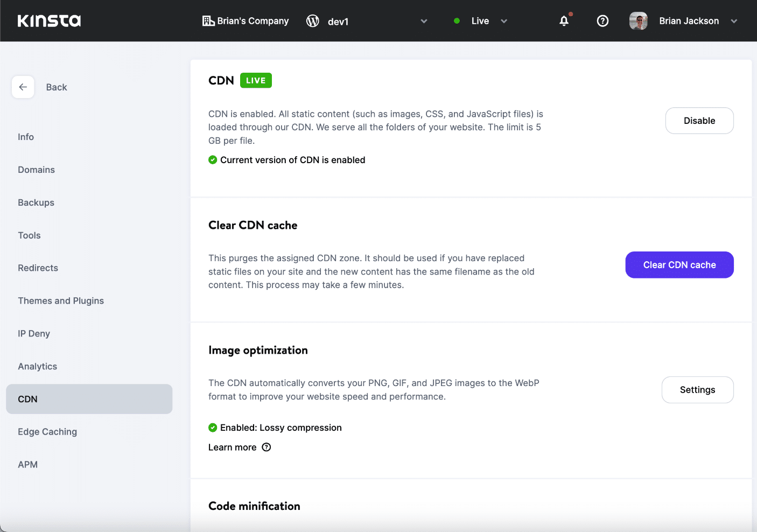The image size is (757, 532).
Task: Click the company building icon near Brian's Company
Action: pyautogui.click(x=208, y=20)
